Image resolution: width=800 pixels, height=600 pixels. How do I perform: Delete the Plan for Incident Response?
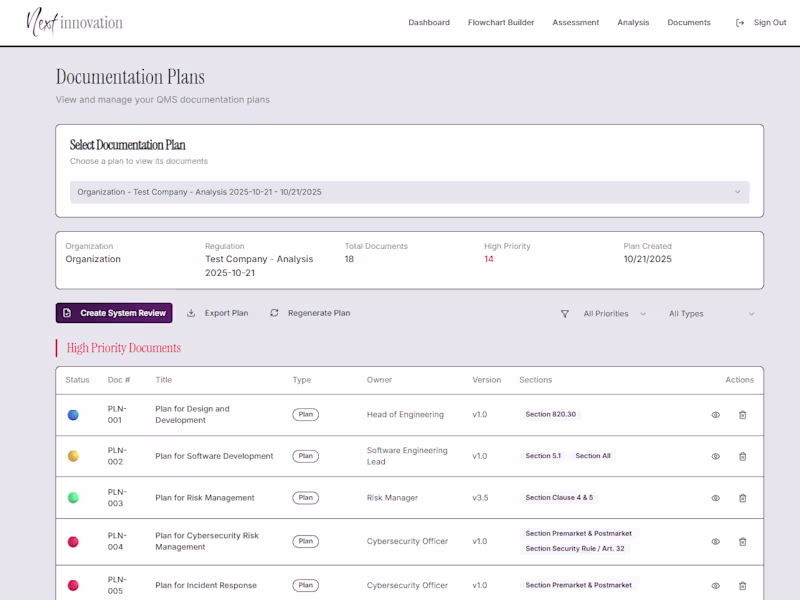click(x=742, y=585)
